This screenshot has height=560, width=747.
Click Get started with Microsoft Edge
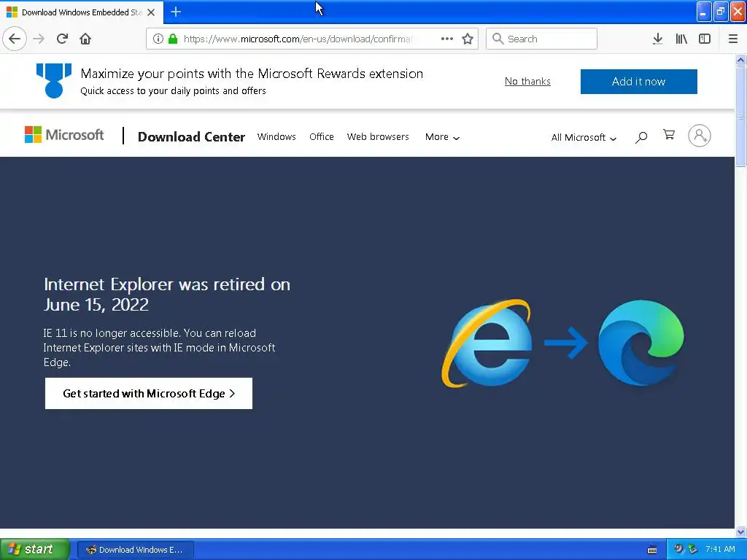149,393
